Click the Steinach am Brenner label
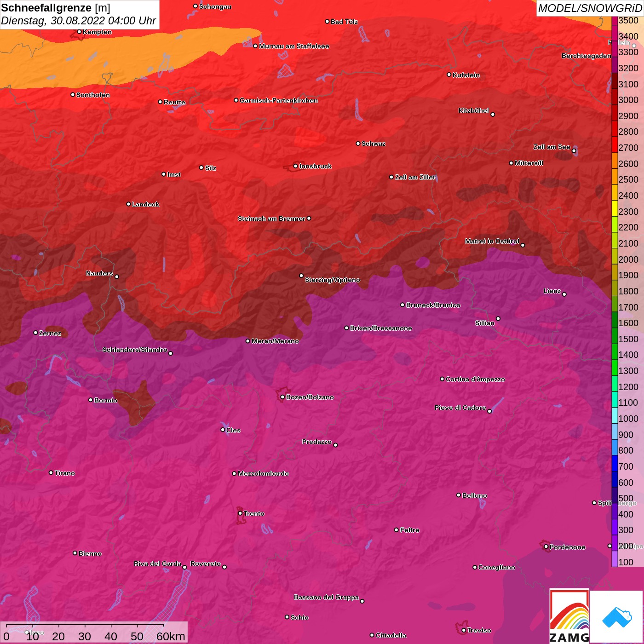The height and width of the screenshot is (644, 644). (x=271, y=218)
